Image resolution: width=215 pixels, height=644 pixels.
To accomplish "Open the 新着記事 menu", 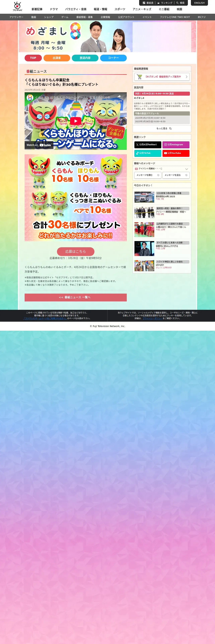I will 37,9.
